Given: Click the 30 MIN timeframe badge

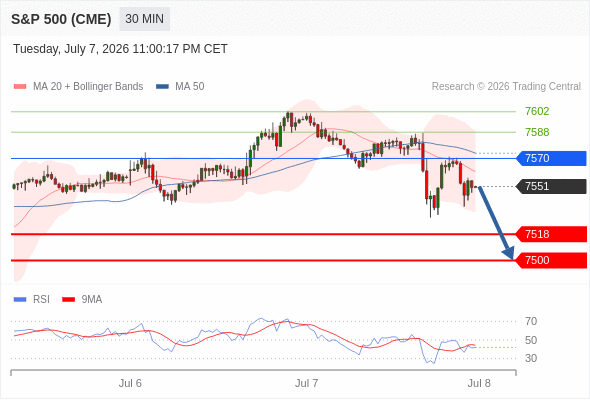Looking at the screenshot, I should pyautogui.click(x=144, y=19).
